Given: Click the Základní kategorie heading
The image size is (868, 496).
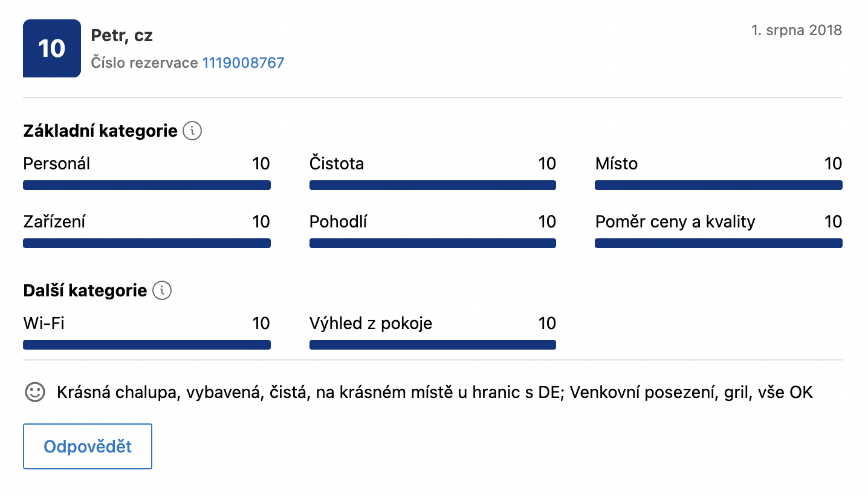Looking at the screenshot, I should (100, 131).
